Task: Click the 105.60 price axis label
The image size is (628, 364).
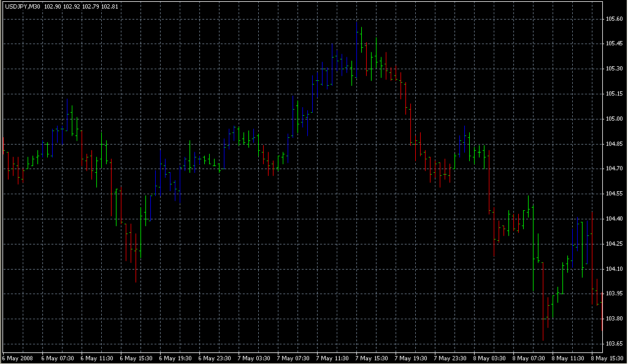Action: pyautogui.click(x=615, y=19)
